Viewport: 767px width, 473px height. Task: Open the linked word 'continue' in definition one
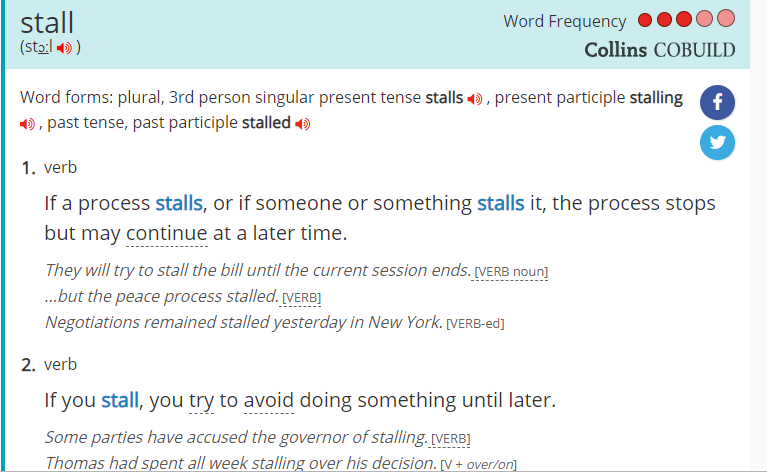167,234
